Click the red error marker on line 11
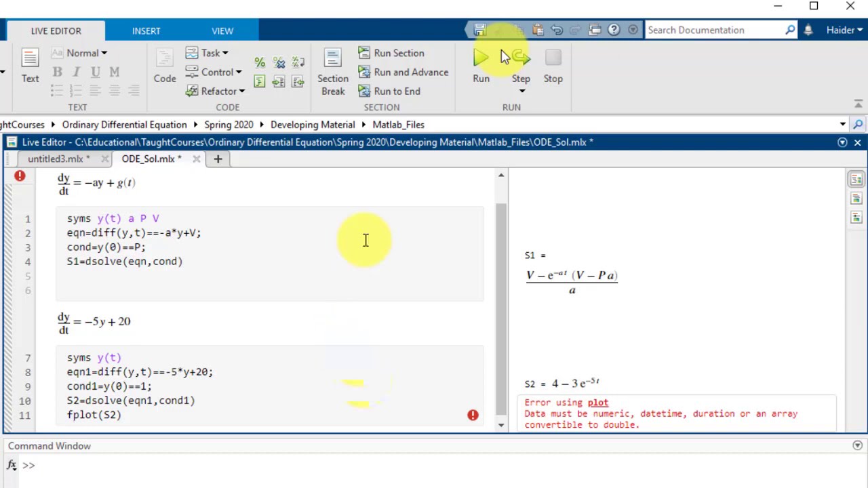This screenshot has width=868, height=488. click(x=473, y=415)
